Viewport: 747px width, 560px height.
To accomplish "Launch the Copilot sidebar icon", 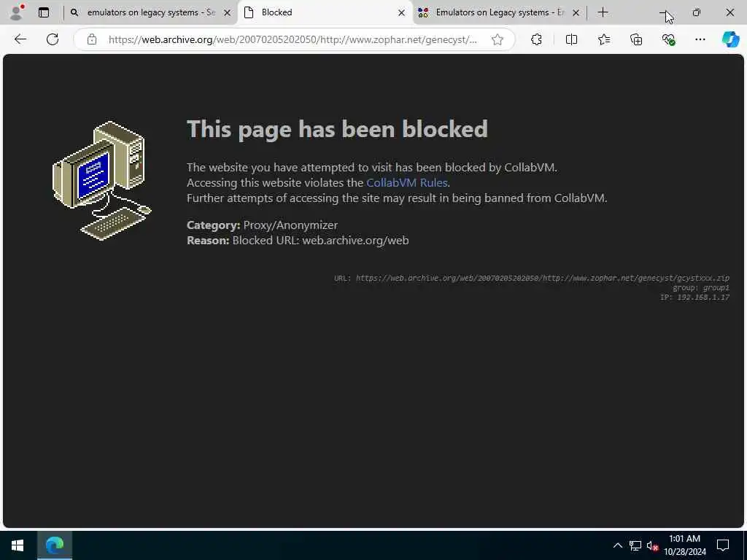I will tap(730, 39).
